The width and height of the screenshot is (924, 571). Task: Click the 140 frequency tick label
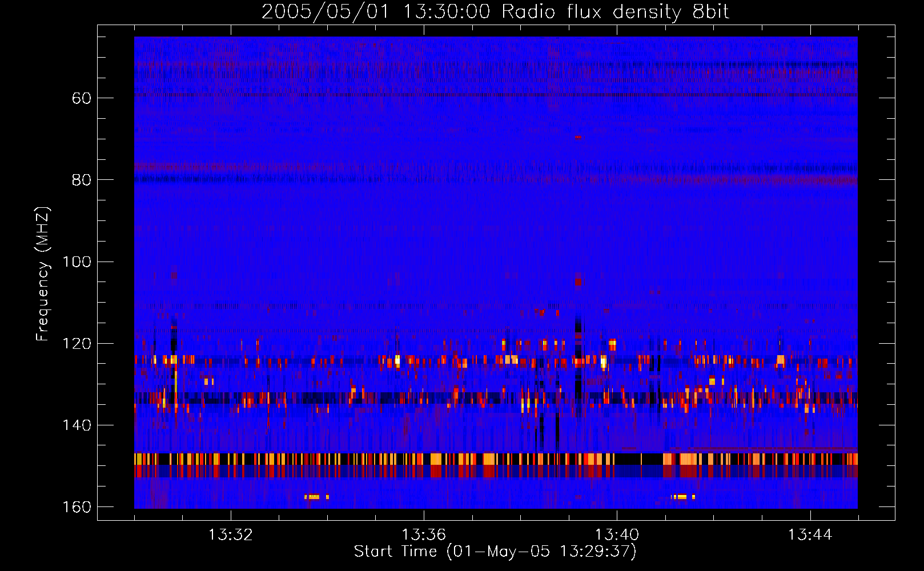tap(77, 425)
